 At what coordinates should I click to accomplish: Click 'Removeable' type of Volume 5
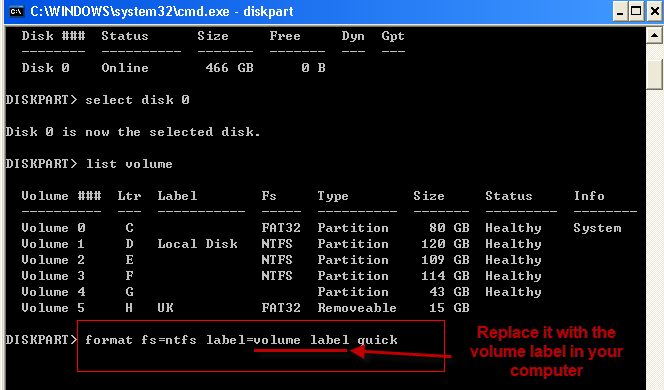(x=357, y=308)
